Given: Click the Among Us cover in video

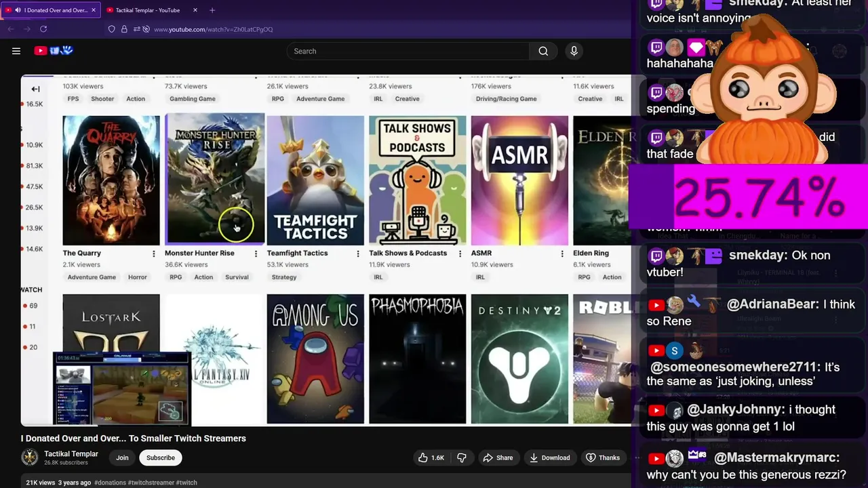Looking at the screenshot, I should [315, 359].
